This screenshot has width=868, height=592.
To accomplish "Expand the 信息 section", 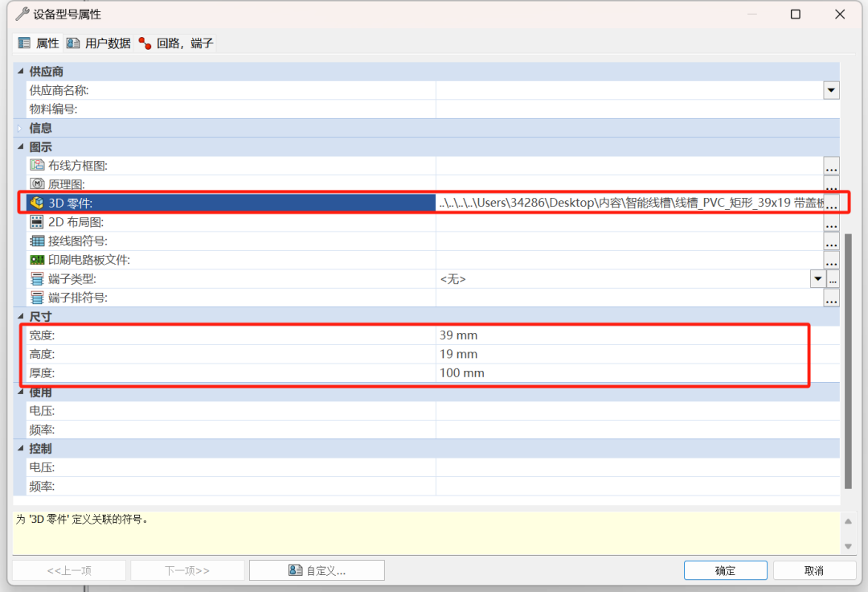I will (x=20, y=128).
